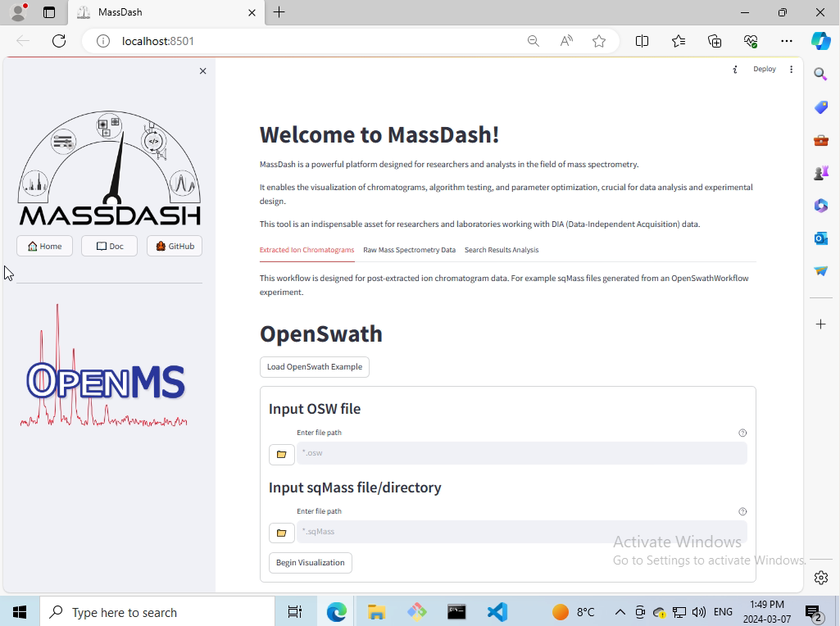The height and width of the screenshot is (626, 840).
Task: Open Edge sidebar Tools briefcase icon
Action: click(820, 140)
